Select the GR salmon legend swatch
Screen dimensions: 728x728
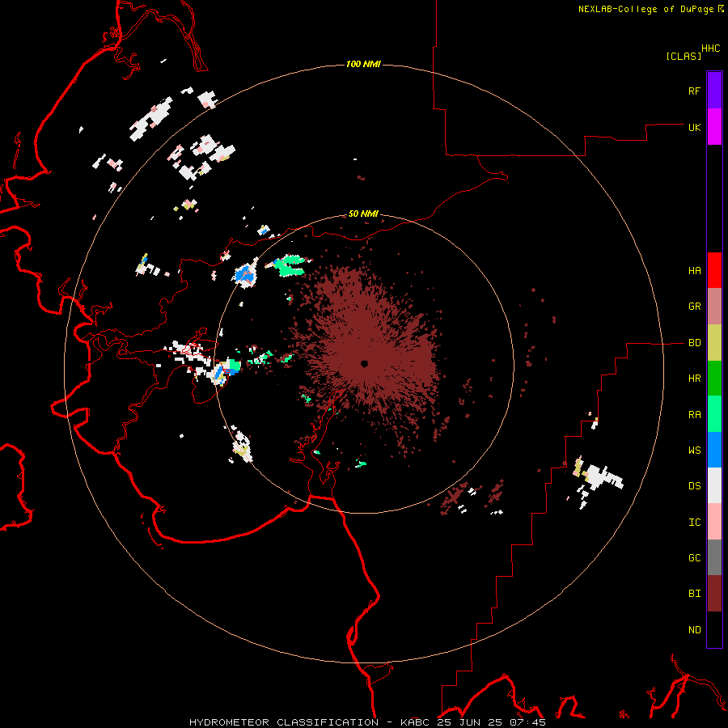click(x=714, y=307)
